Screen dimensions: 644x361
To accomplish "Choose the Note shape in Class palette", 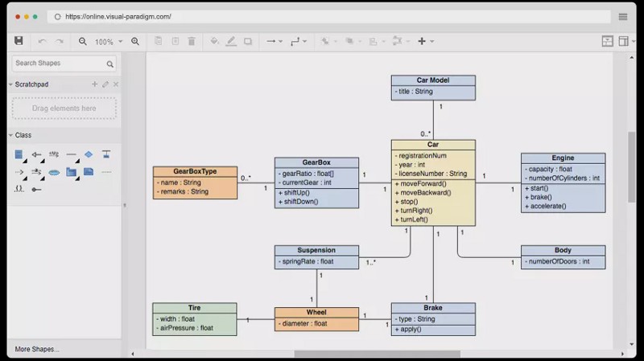I will point(89,172).
